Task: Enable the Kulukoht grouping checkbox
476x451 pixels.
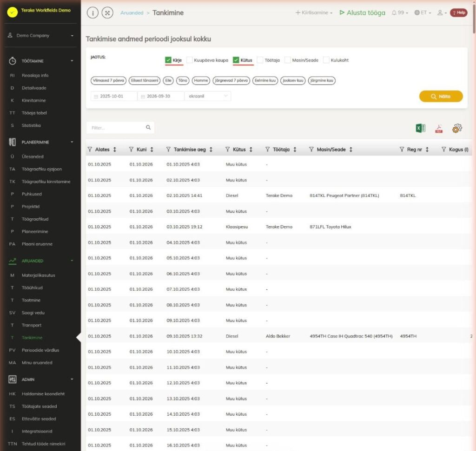Action: 326,60
